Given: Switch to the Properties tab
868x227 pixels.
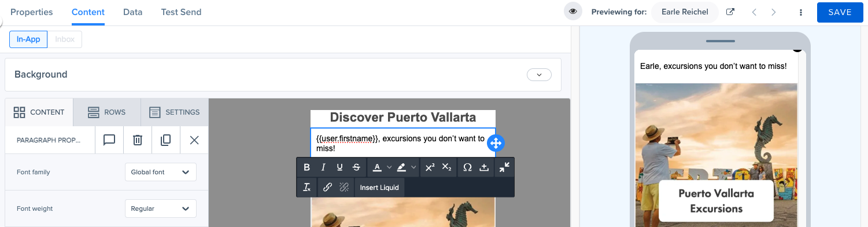Looking at the screenshot, I should point(32,12).
